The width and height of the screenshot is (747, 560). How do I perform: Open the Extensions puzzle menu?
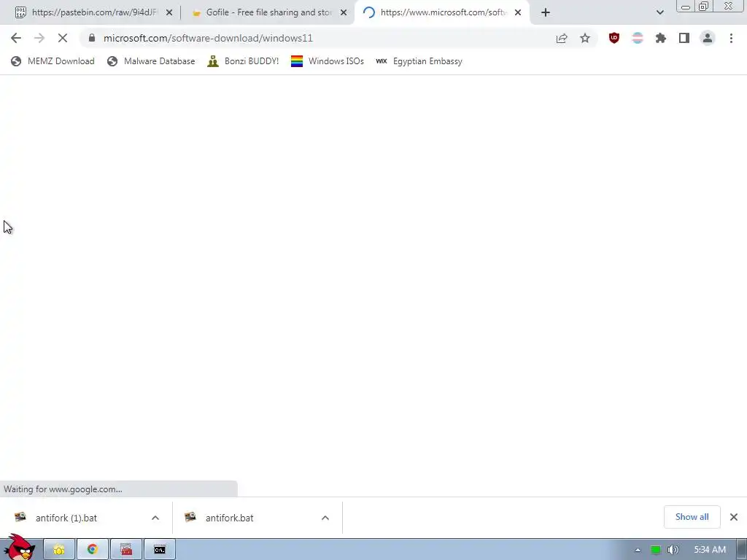(661, 38)
